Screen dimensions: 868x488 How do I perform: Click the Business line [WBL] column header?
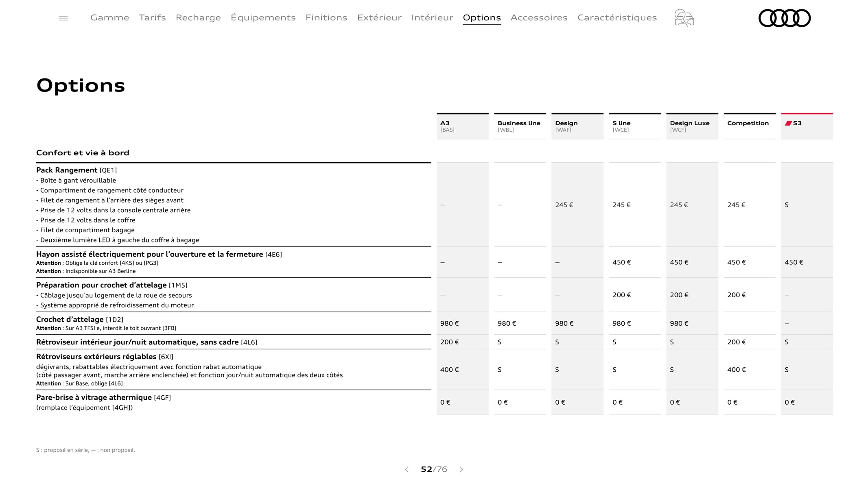click(x=520, y=126)
